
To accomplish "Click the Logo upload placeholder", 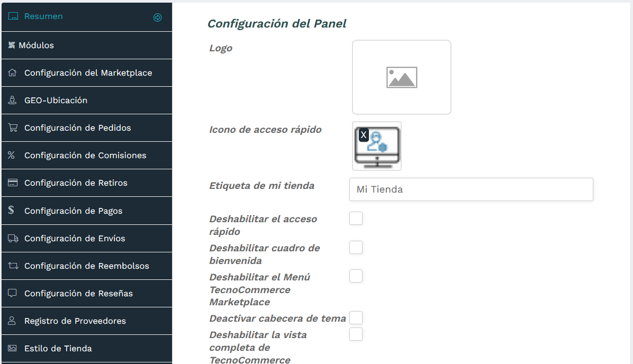I will [401, 77].
